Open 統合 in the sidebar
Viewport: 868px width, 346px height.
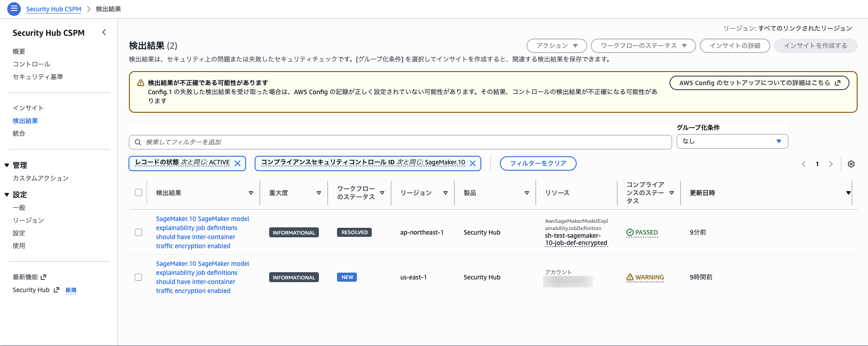pos(19,134)
